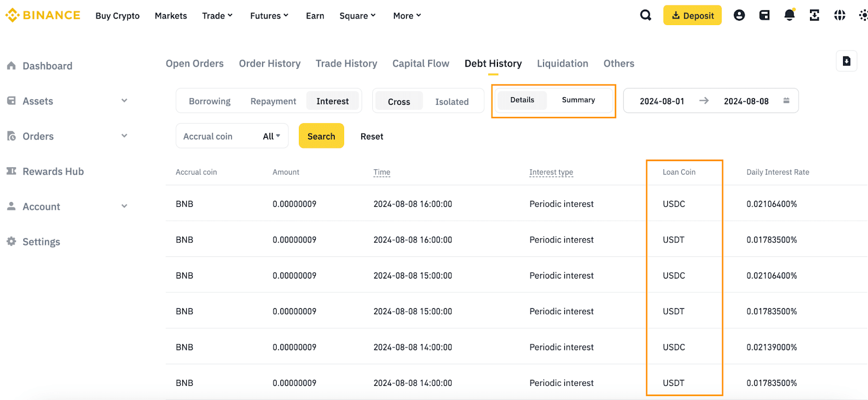Open the Accrual coin All dropdown
Screen dimensions: 868x400
(271, 136)
